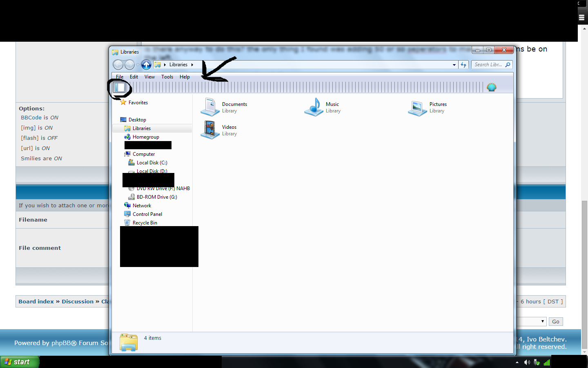Screen dimensions: 588x368
Task: Click the Board index link
Action: (36, 301)
